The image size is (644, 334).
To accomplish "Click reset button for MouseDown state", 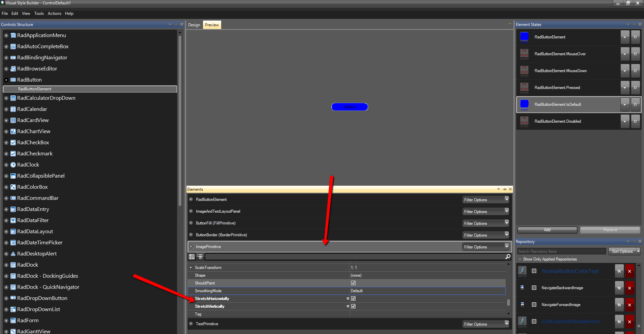I will coord(635,71).
